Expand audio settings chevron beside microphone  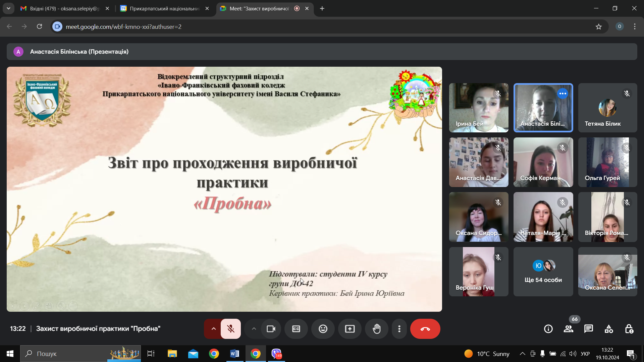(x=213, y=329)
